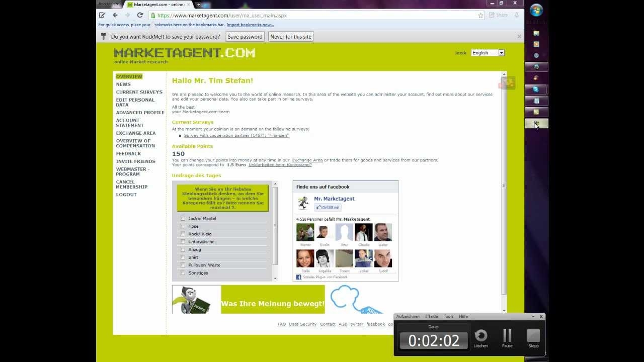Open CANCEL MEMBERSHIP page

[x=132, y=185]
